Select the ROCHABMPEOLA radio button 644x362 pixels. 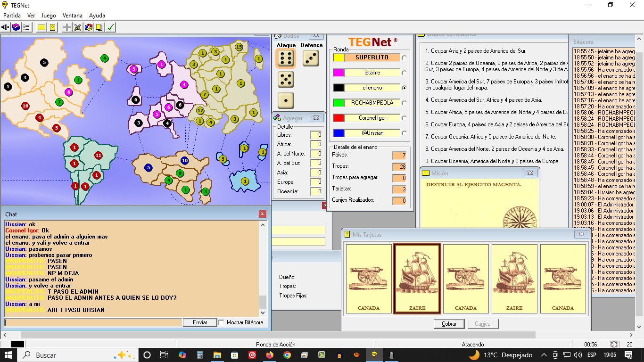[x=404, y=103]
